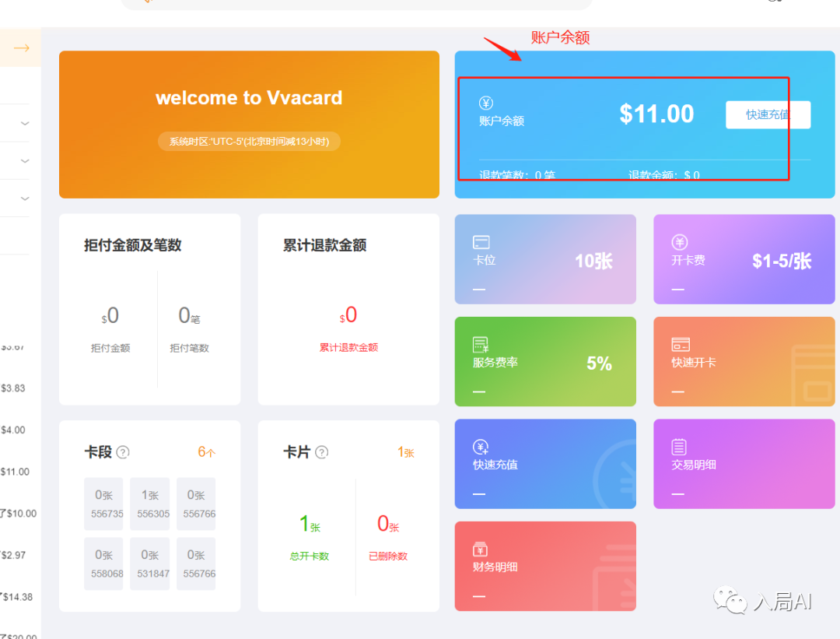This screenshot has height=639, width=840.
Task: Open 交易明细 via its list icon
Action: pyautogui.click(x=679, y=447)
